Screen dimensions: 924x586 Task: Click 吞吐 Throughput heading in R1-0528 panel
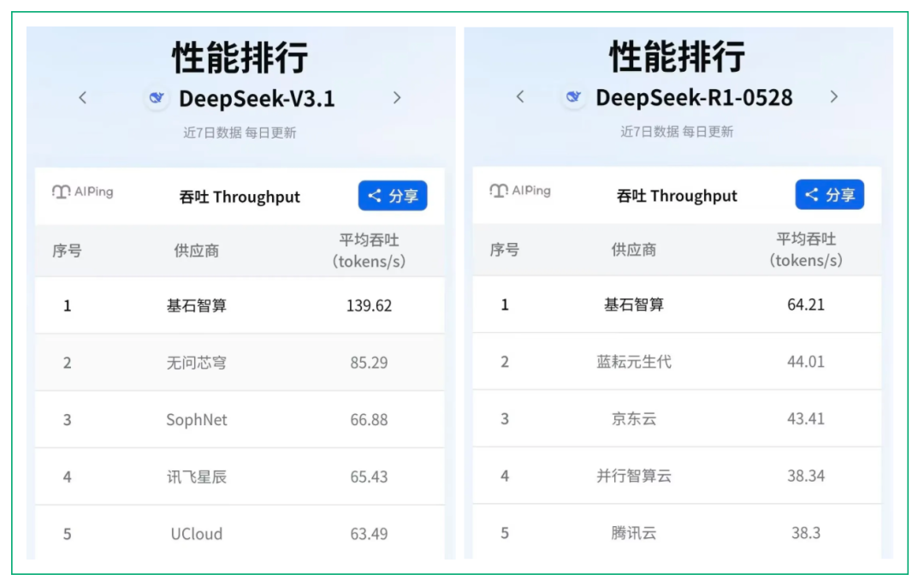[x=677, y=196]
